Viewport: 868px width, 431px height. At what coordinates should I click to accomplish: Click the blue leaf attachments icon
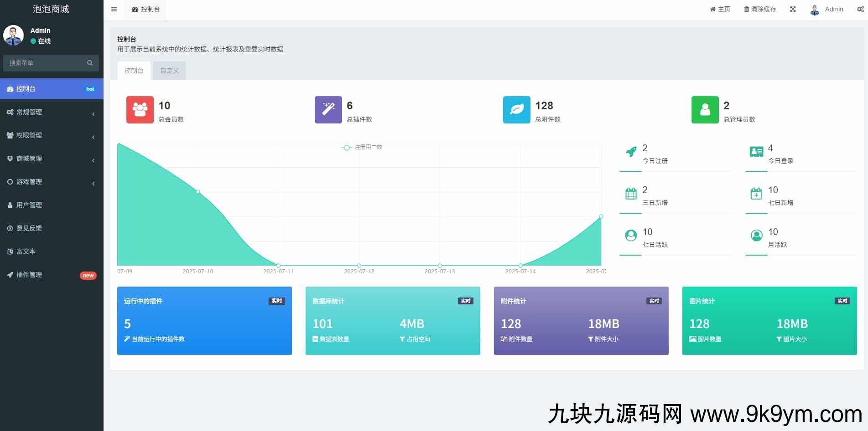tap(516, 110)
